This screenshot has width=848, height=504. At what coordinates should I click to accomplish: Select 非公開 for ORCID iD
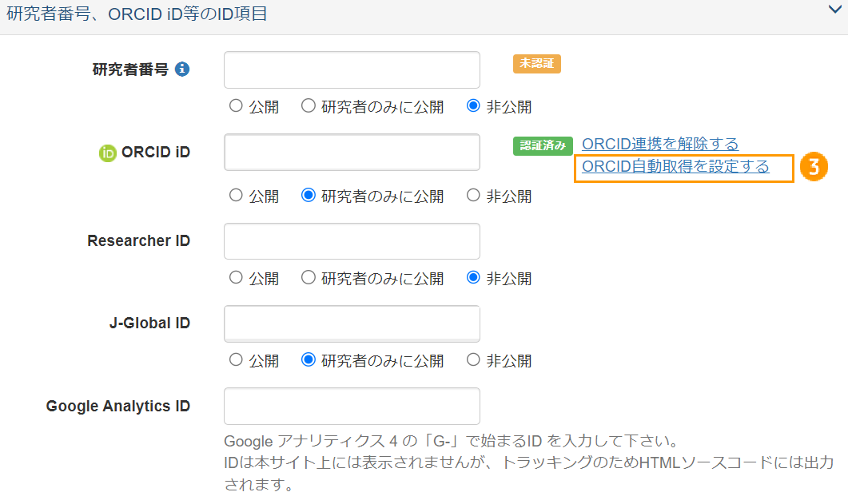472,196
